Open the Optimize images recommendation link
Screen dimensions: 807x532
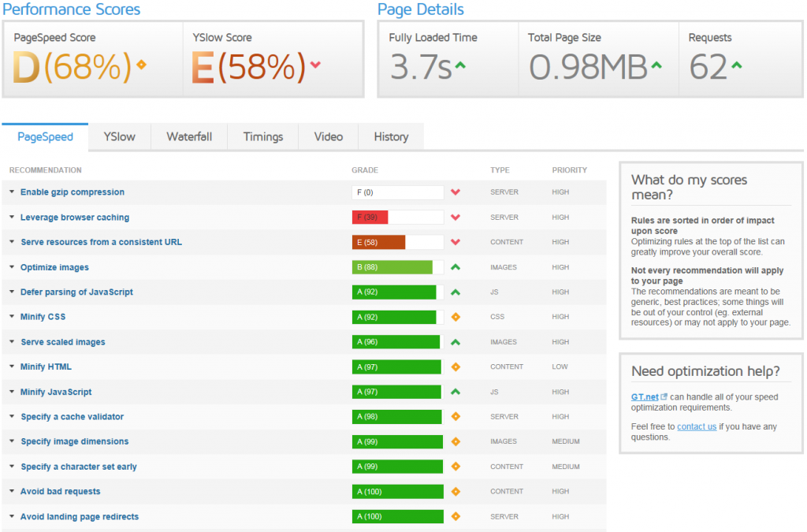(x=54, y=267)
